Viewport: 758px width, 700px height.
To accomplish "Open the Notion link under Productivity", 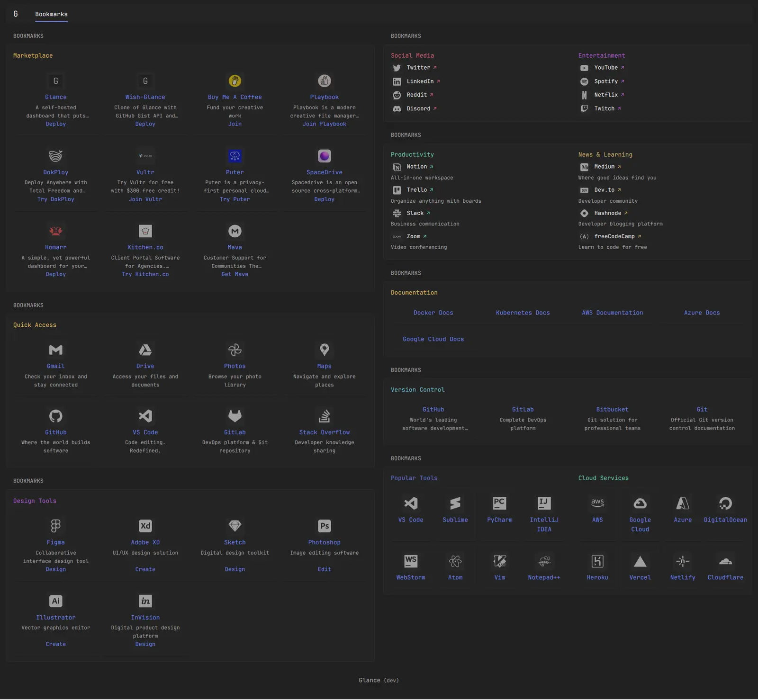I will pyautogui.click(x=416, y=167).
